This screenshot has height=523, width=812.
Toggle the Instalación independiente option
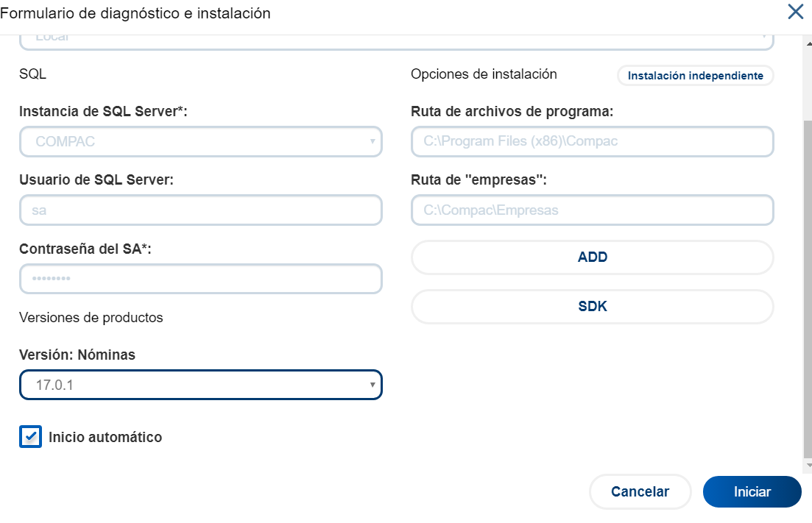(x=695, y=76)
